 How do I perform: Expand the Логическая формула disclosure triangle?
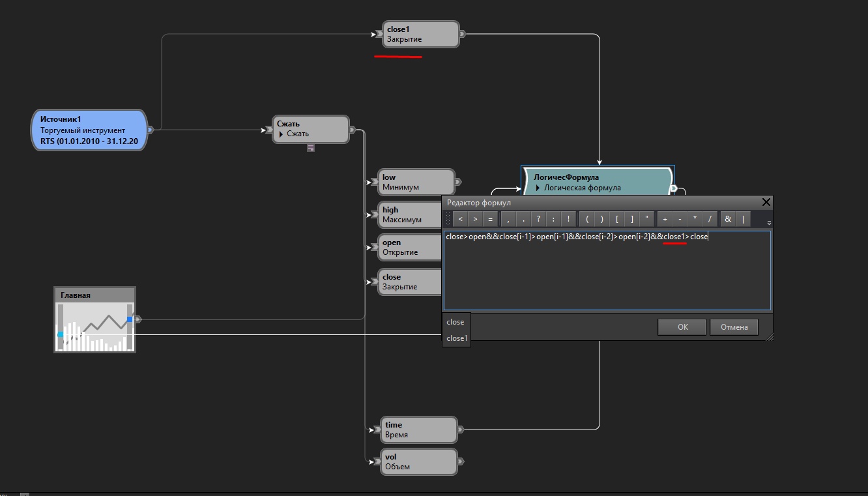(538, 188)
